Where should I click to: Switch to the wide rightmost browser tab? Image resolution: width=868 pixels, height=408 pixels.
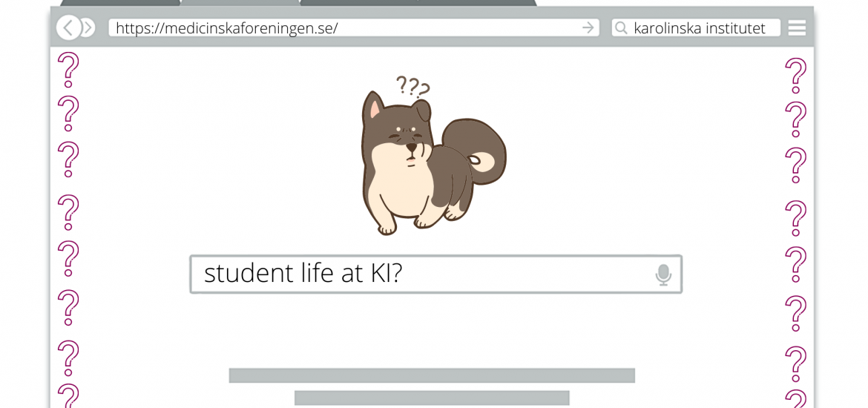pos(418,3)
